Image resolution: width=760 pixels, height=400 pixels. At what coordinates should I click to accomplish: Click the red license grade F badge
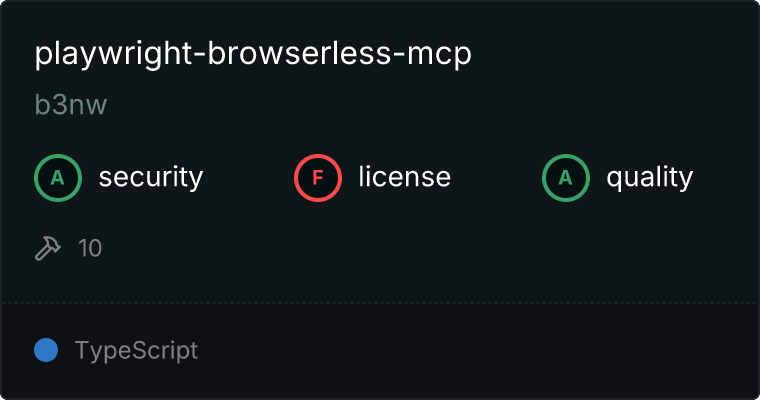pos(317,178)
